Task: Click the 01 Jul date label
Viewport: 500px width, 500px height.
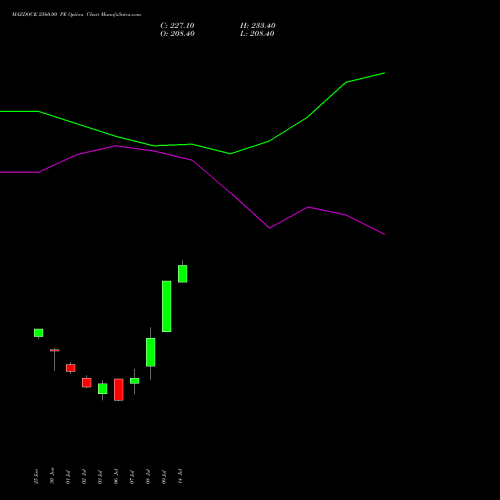Action: tap(68, 476)
